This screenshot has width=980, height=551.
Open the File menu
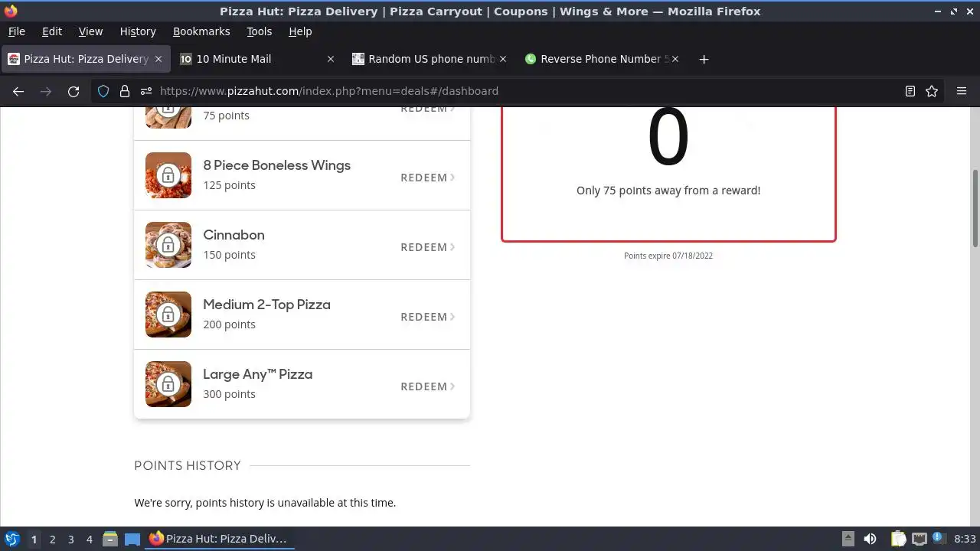coord(16,31)
